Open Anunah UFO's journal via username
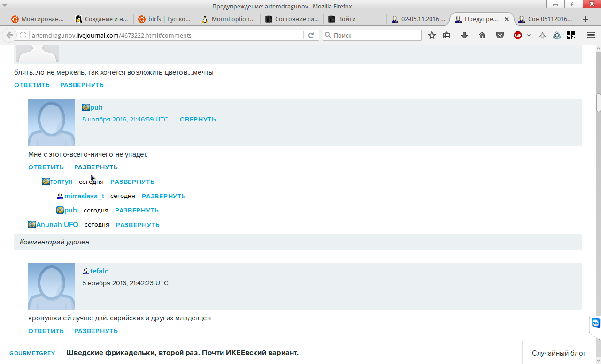 [57, 225]
